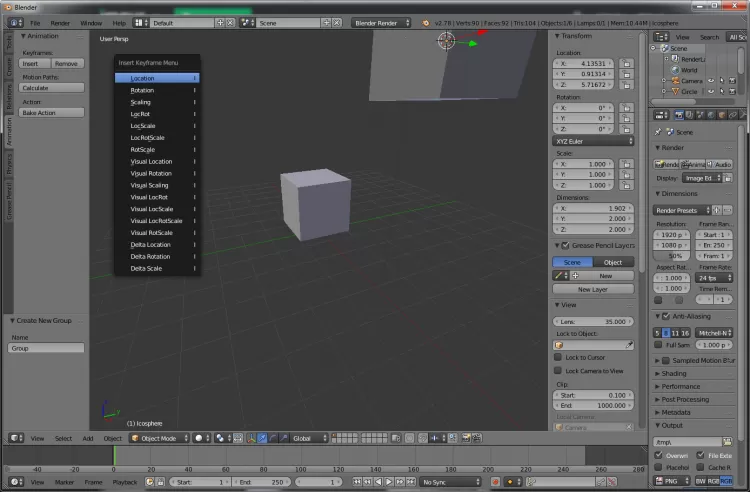
Task: Click the New Layer button
Action: (x=593, y=289)
